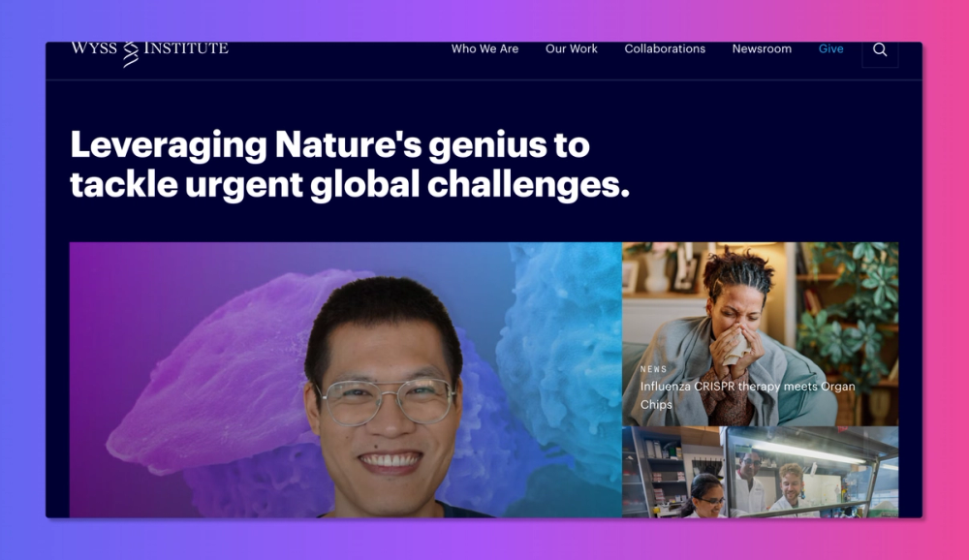Screen dimensions: 969x560
Task: Expand the Collaborations navigation item
Action: coord(665,48)
